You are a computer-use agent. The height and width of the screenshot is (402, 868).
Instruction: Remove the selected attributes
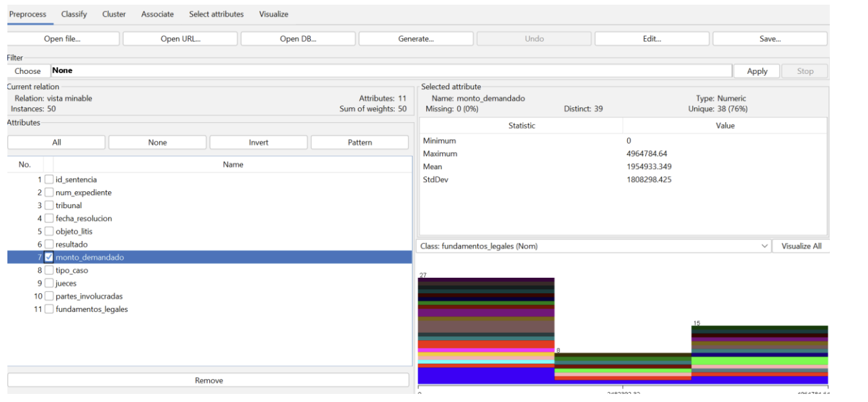coord(209,381)
